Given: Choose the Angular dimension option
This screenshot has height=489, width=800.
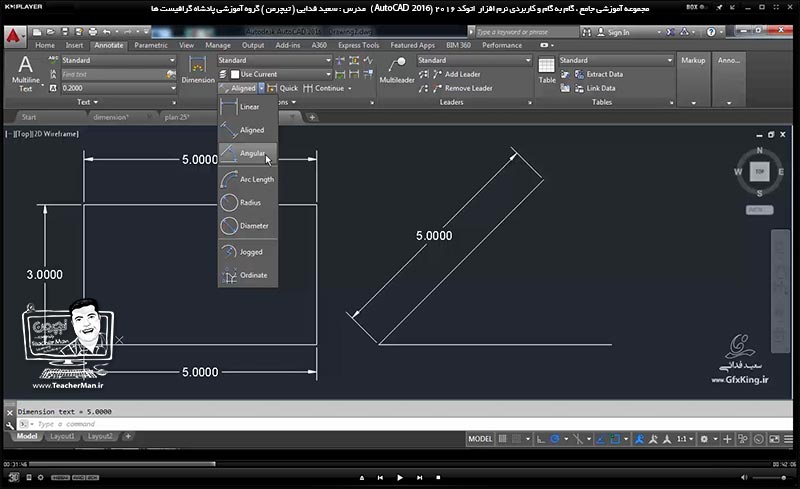Looking at the screenshot, I should click(248, 153).
